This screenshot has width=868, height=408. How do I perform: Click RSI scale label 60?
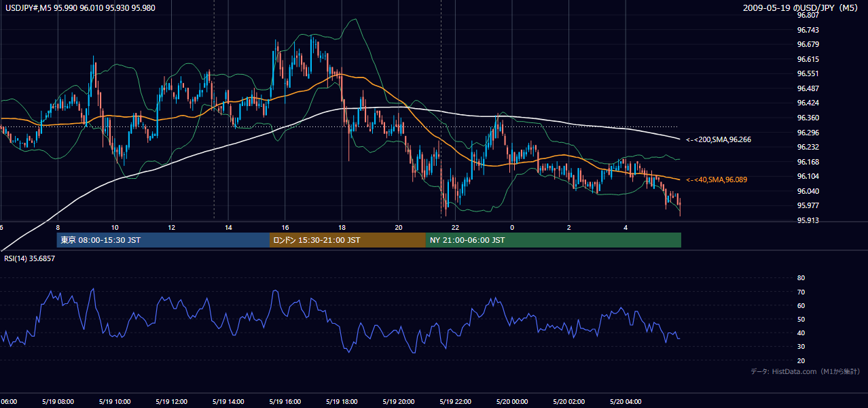801,305
